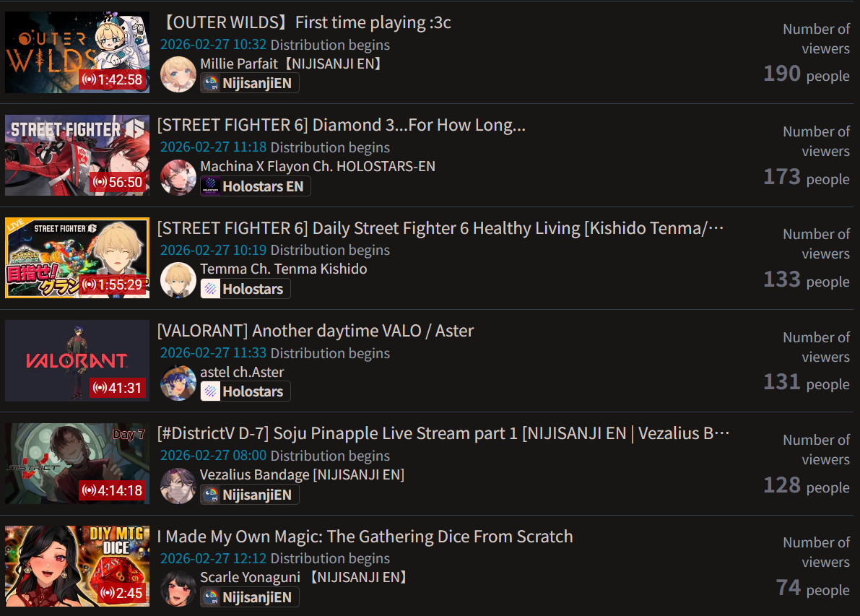This screenshot has height=616, width=860.
Task: Open the Outer Wilds stream thumbnail
Action: (77, 52)
